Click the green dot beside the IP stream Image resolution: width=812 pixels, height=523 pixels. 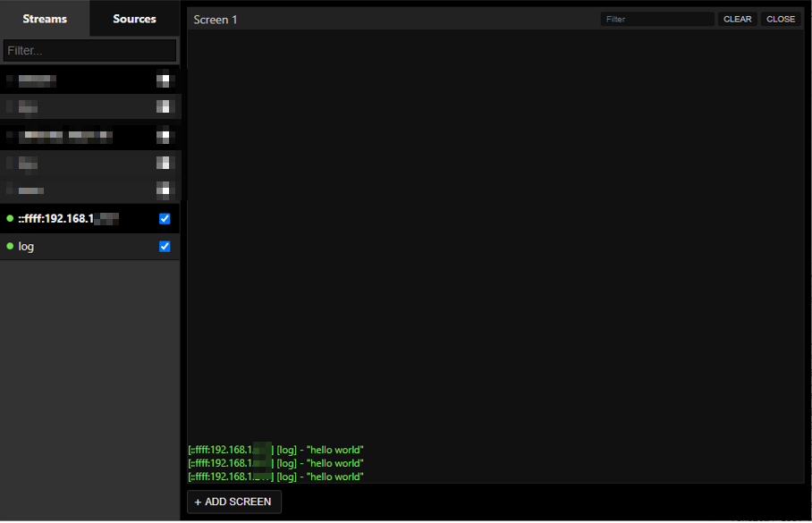point(9,218)
